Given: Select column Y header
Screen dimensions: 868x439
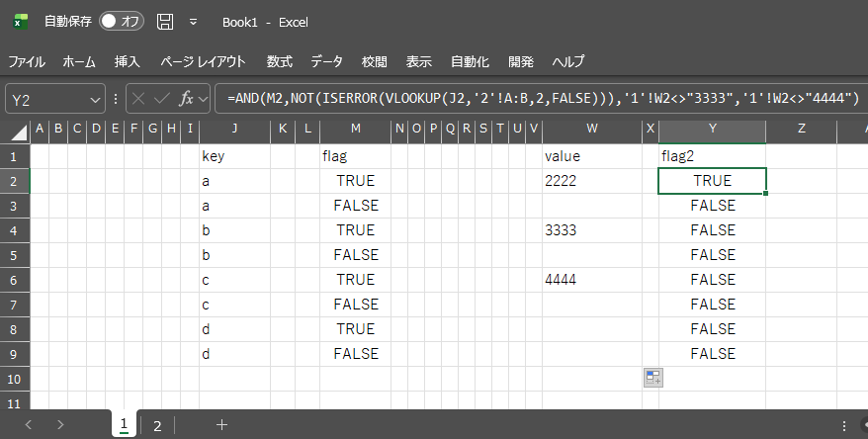Looking at the screenshot, I should tap(713, 129).
